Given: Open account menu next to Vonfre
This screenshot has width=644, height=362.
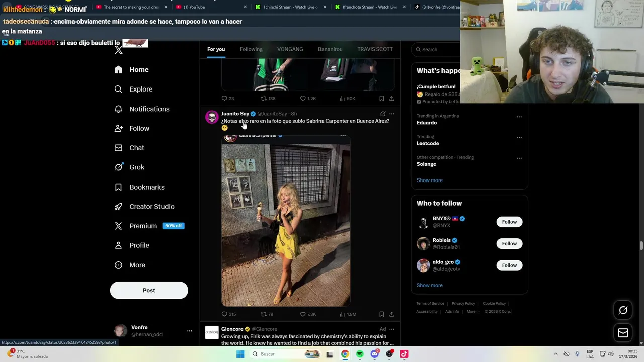Looking at the screenshot, I should point(189,331).
